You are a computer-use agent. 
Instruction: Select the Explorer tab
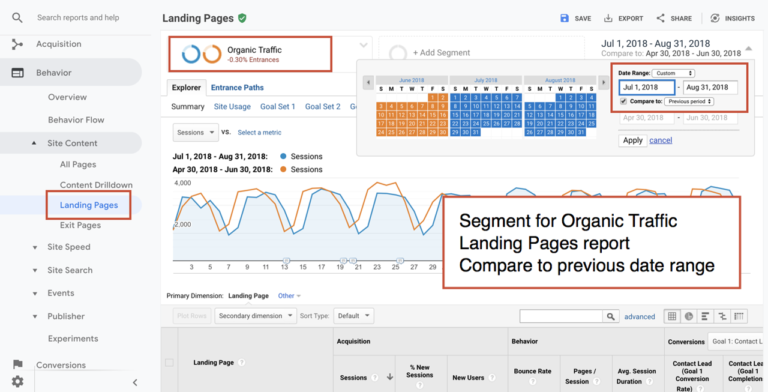pos(186,88)
